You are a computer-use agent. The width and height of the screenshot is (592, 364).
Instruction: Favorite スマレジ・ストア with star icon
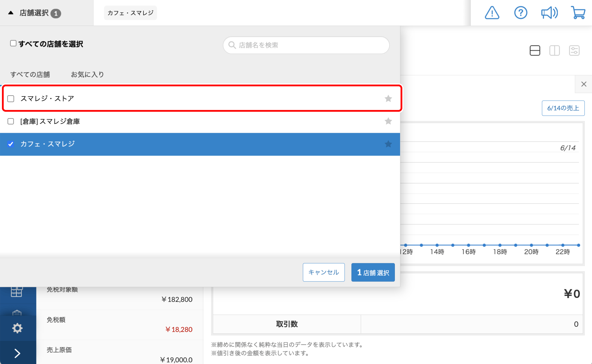click(388, 99)
